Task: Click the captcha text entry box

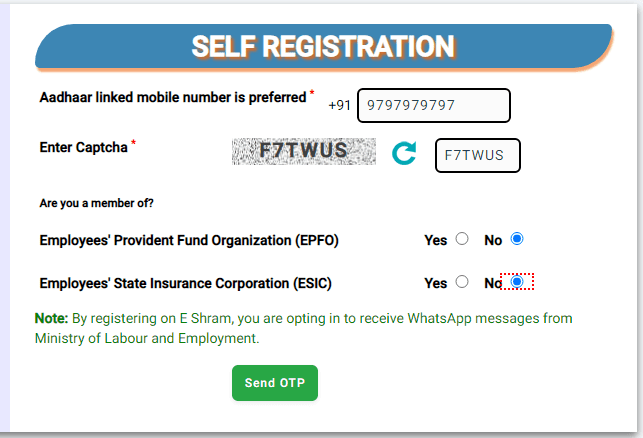Action: (x=478, y=155)
